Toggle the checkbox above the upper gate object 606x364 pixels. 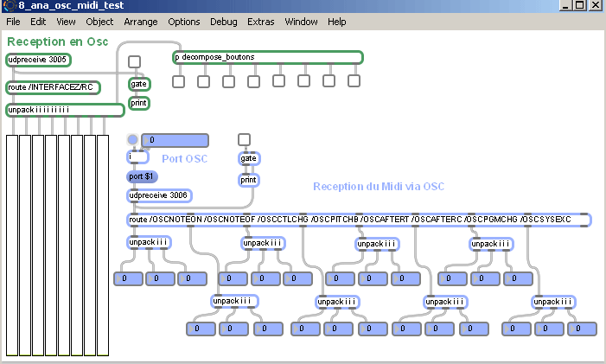[x=135, y=61]
